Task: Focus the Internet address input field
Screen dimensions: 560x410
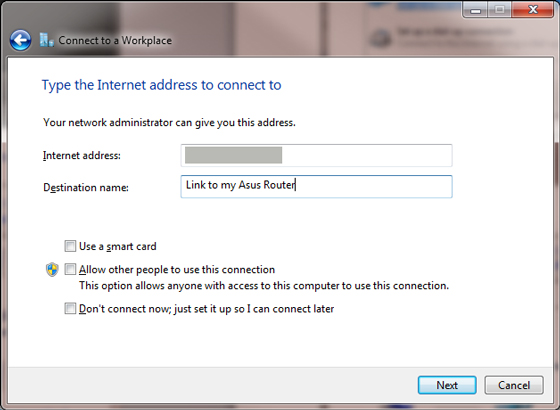Action: click(316, 155)
